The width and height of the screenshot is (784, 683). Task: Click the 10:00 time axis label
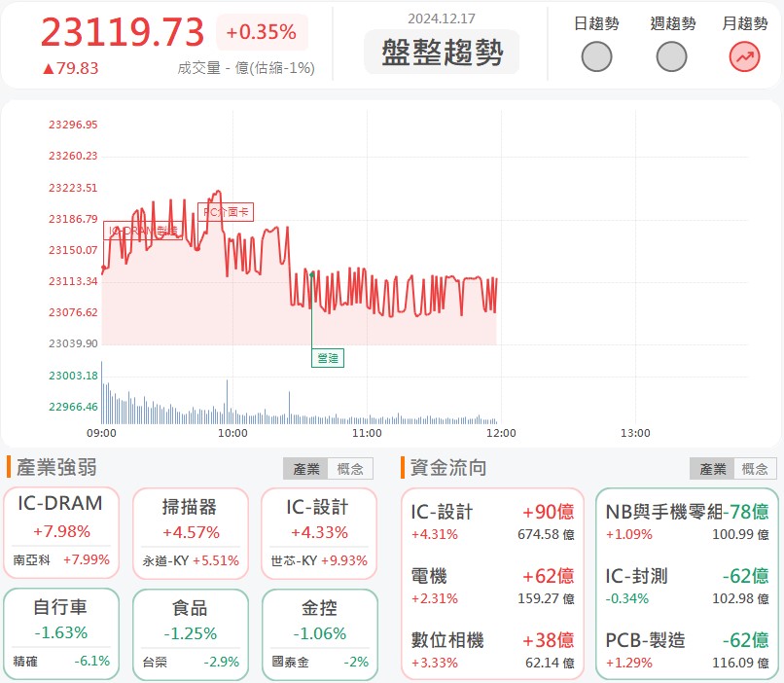[232, 433]
